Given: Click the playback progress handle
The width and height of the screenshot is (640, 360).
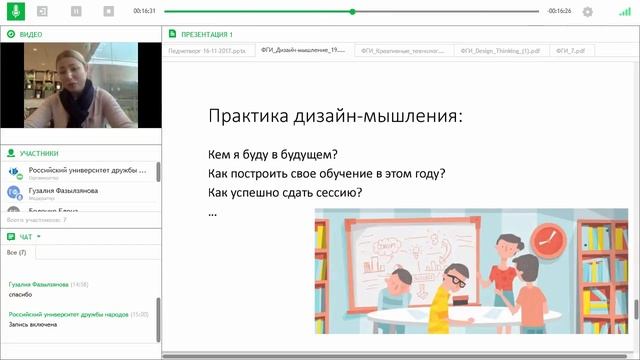Looking at the screenshot, I should 353,11.
